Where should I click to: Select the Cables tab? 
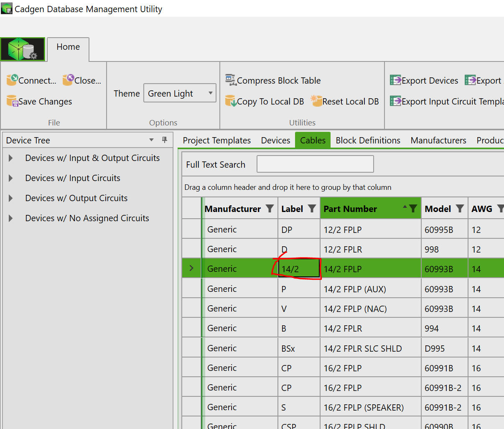coord(313,140)
